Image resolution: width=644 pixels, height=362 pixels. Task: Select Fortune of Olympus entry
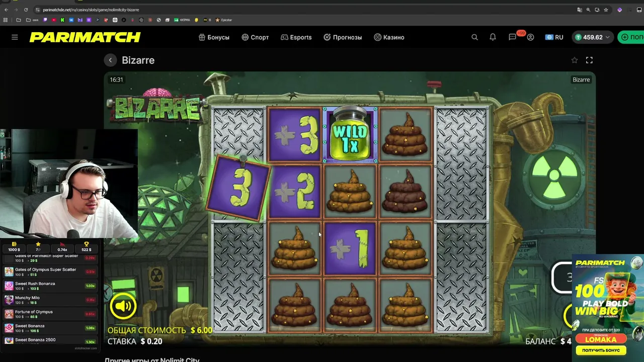49,314
